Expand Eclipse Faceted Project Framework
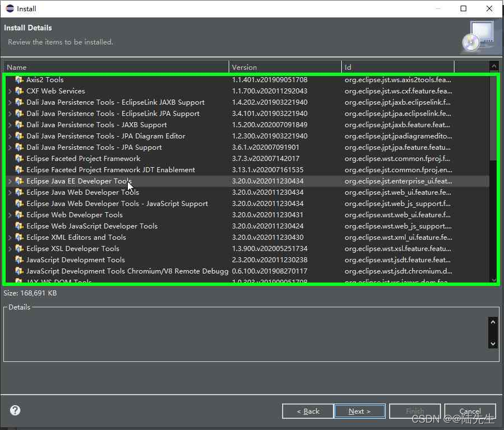 (x=11, y=158)
